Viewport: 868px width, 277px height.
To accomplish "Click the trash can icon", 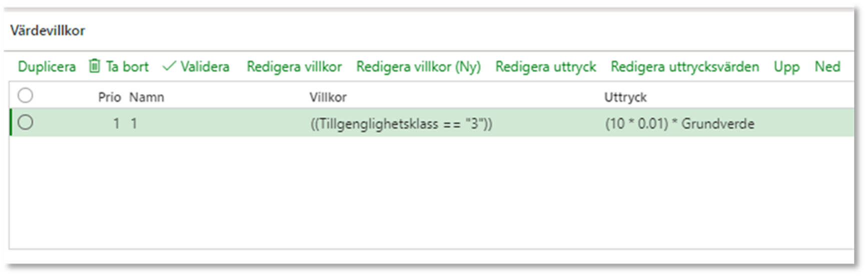I will coord(95,66).
